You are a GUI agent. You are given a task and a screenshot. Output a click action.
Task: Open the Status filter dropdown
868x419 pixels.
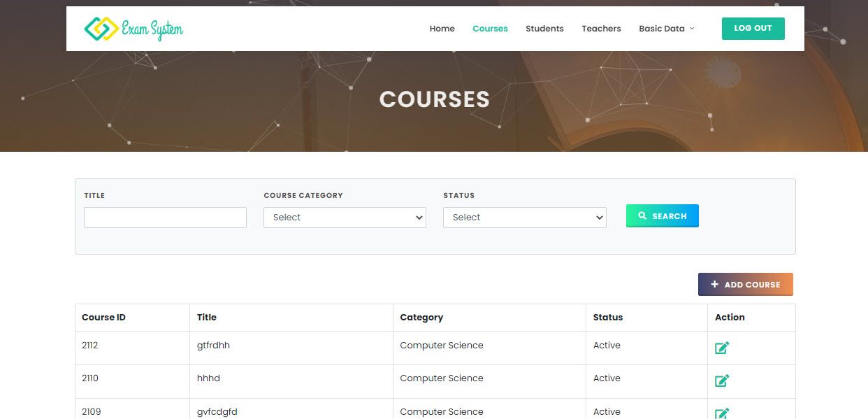coord(524,218)
